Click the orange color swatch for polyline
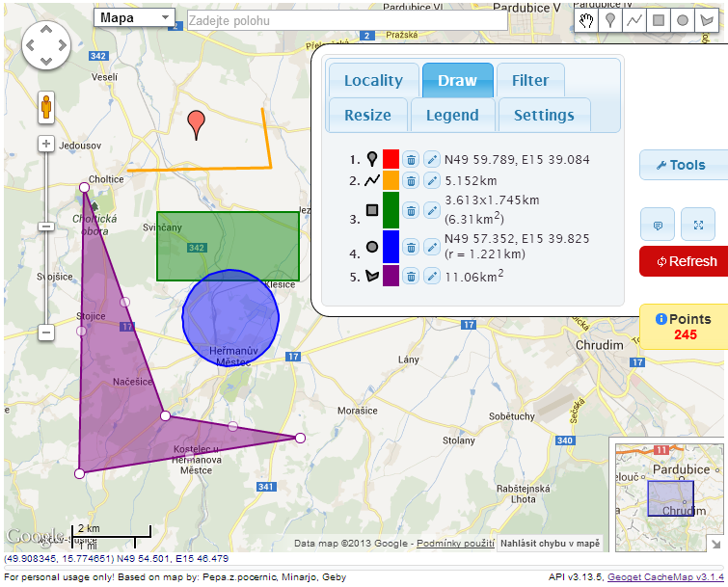This screenshot has height=587, width=728. point(391,180)
